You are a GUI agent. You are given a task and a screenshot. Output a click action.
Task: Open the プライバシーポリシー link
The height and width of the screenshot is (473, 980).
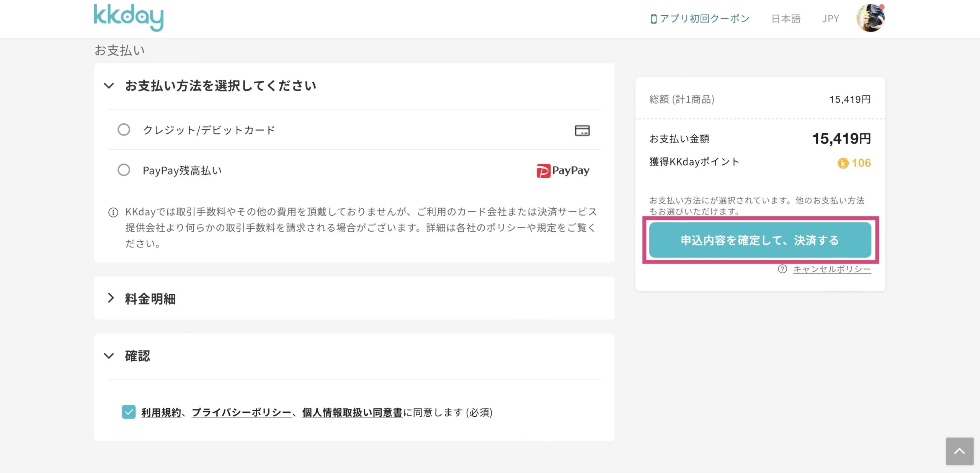point(242,412)
